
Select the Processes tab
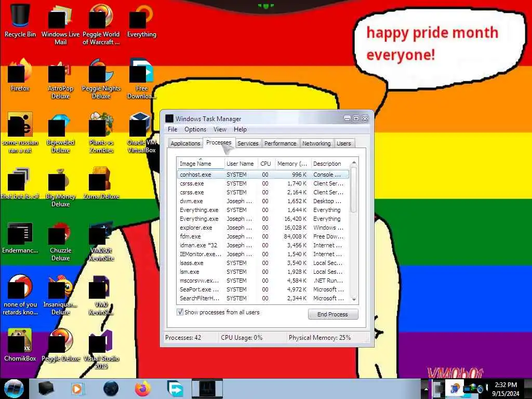tap(219, 142)
